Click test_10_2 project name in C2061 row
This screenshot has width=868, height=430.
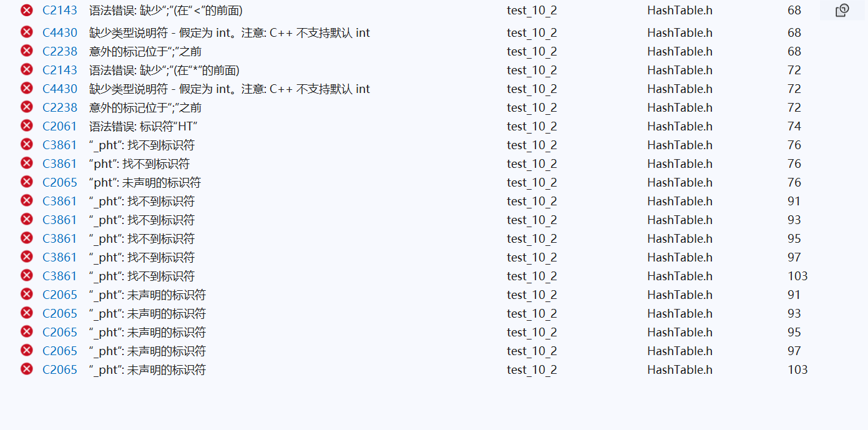(532, 126)
